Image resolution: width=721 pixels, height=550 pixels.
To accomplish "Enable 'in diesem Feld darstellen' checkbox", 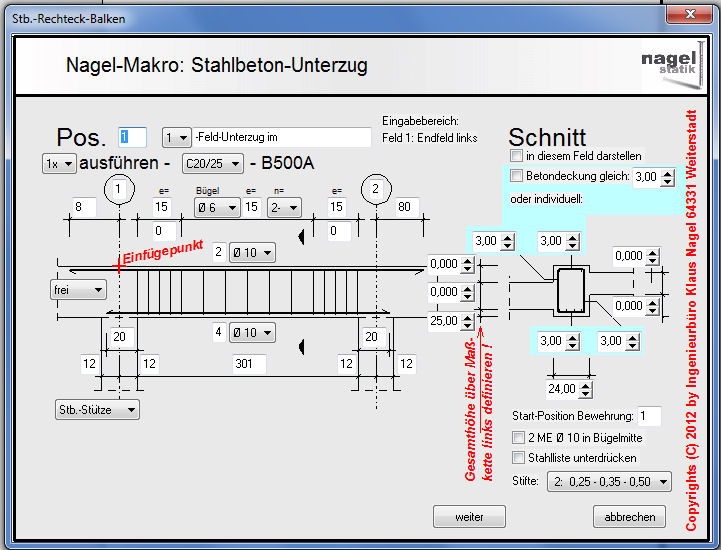I will pyautogui.click(x=516, y=156).
